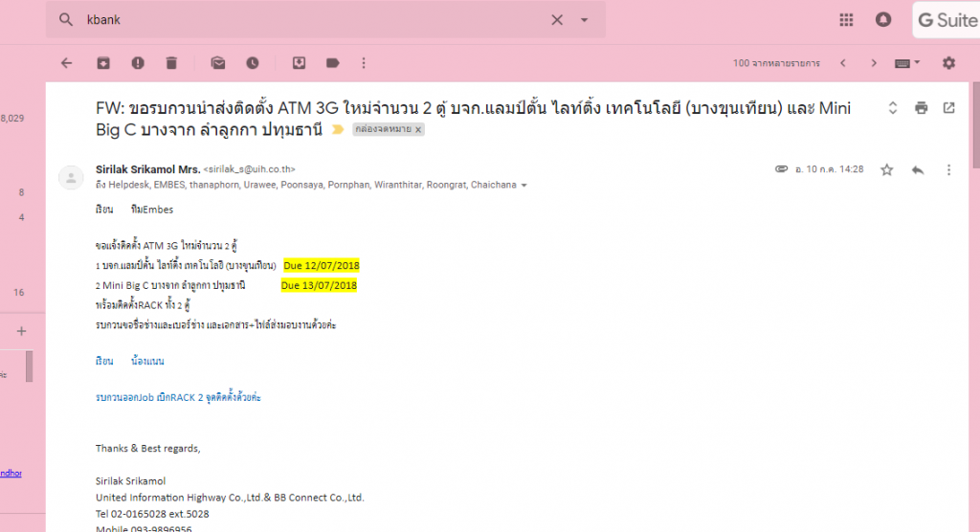Image resolution: width=980 pixels, height=532 pixels.
Task: Report email as spam
Action: click(x=138, y=63)
